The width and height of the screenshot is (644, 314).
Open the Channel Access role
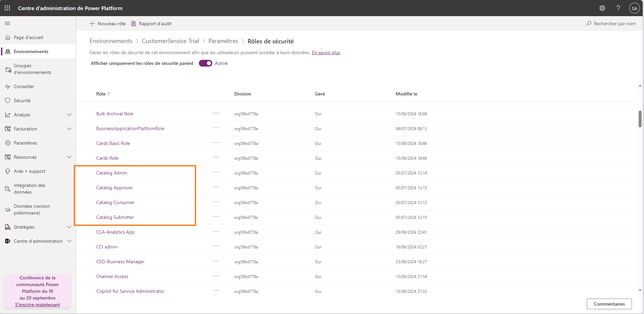[112, 277]
